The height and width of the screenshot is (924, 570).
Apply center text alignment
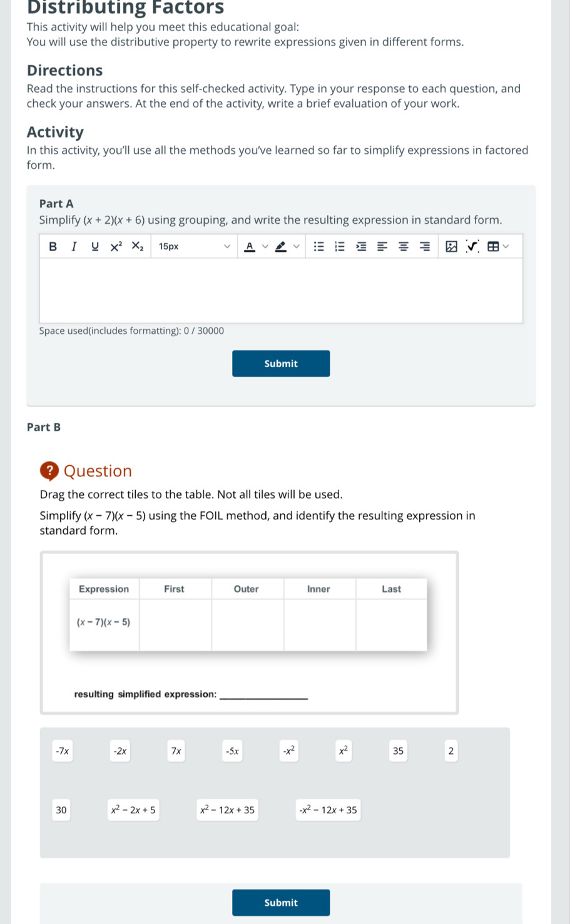(x=402, y=246)
